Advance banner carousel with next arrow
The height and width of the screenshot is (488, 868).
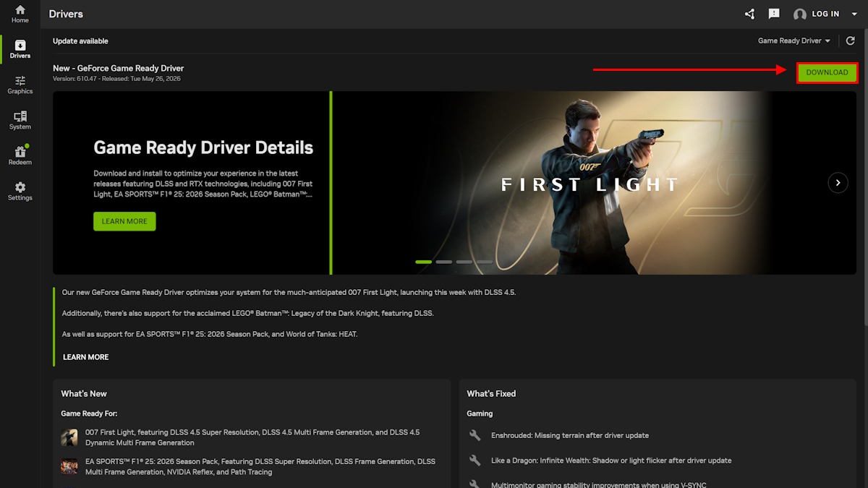838,183
